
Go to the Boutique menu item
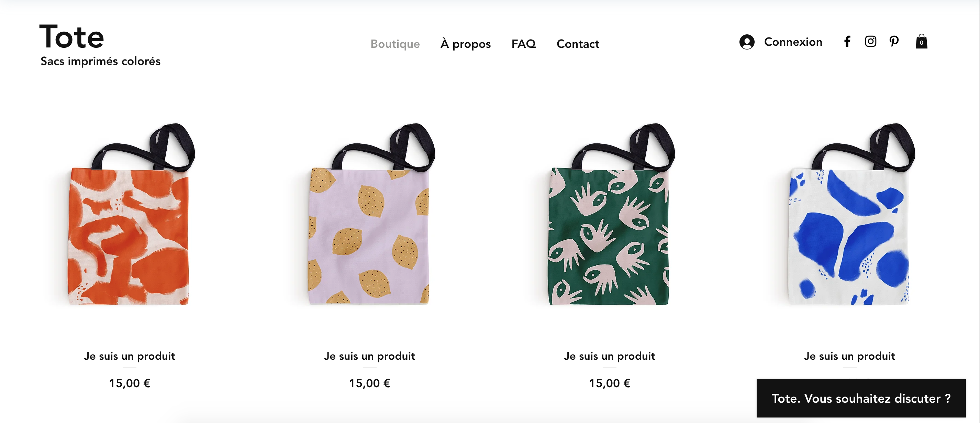click(395, 44)
